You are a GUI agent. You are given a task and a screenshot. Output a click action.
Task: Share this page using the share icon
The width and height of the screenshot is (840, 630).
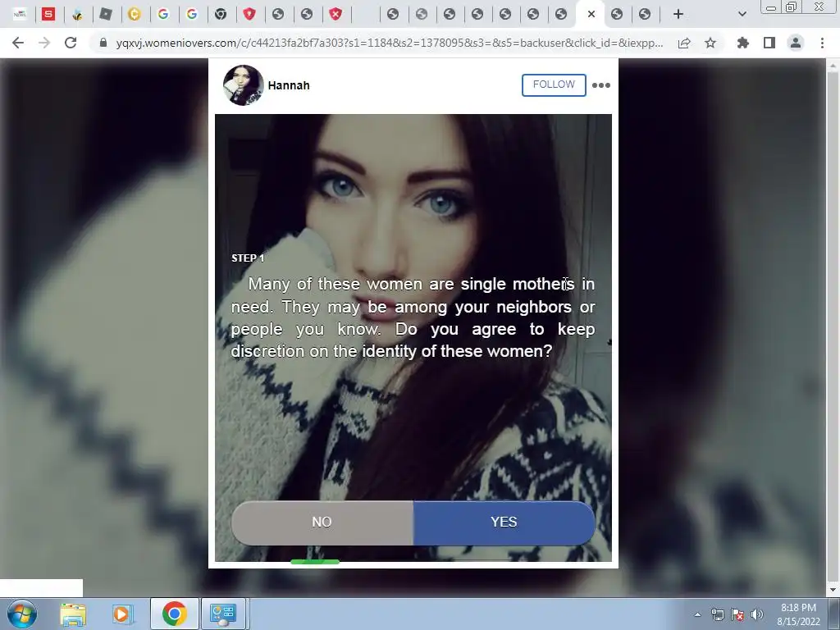click(684, 43)
